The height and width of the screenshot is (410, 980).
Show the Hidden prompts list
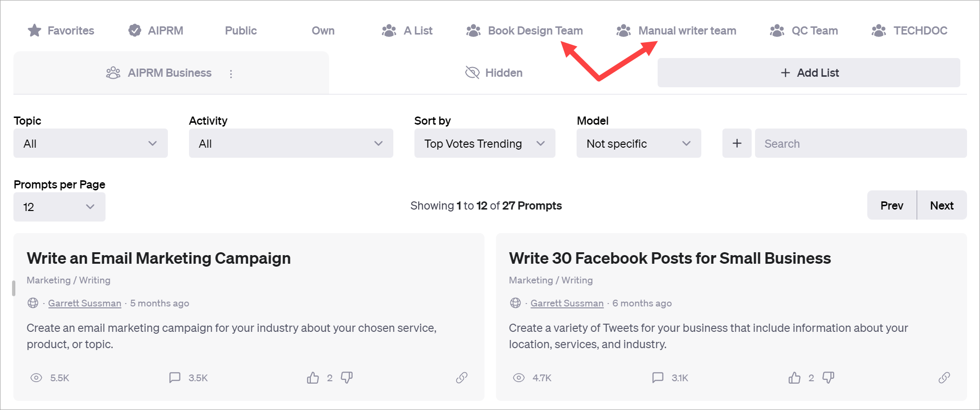(x=494, y=73)
